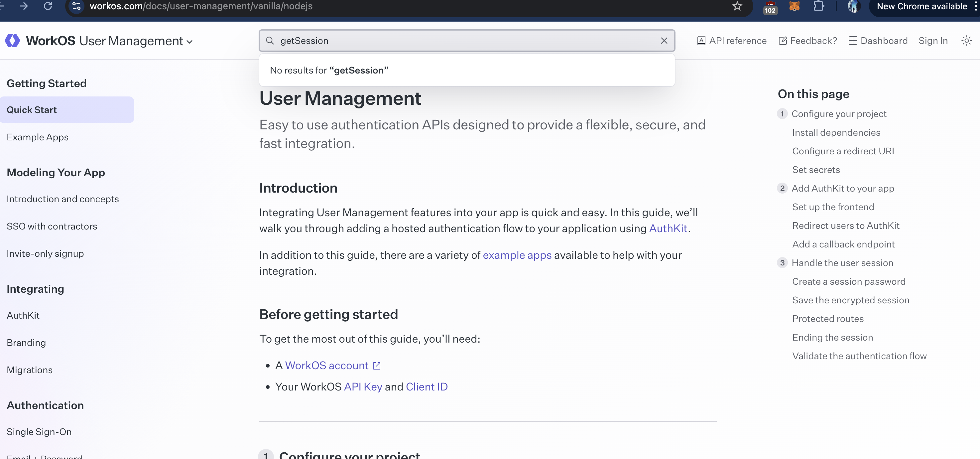This screenshot has width=980, height=459.
Task: Jump to Handle the user session section
Action: 842,263
